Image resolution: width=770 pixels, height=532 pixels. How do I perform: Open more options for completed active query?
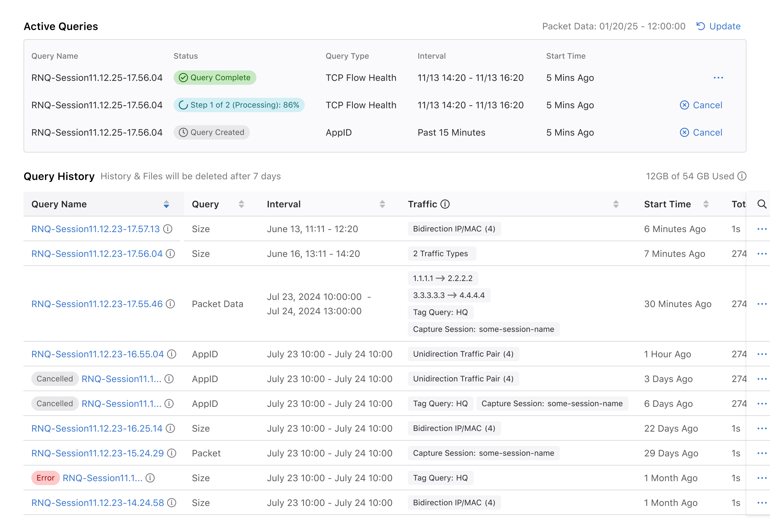(x=718, y=78)
